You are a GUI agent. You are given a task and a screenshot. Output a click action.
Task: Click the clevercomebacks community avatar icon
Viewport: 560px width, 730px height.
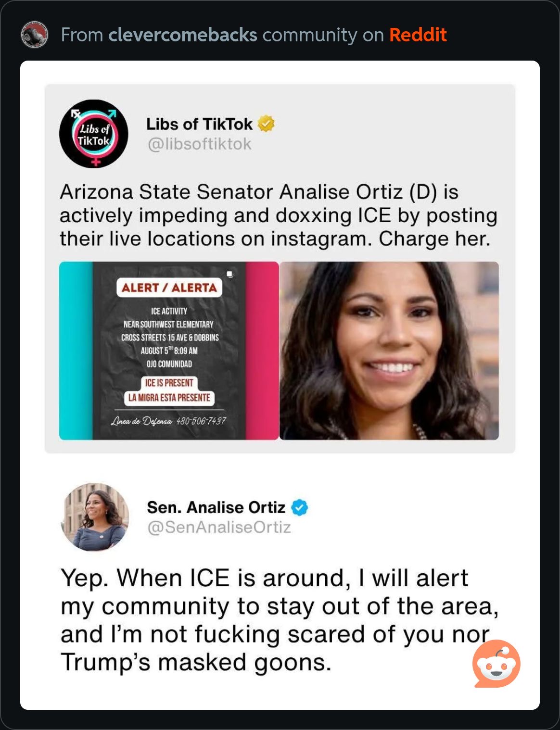(34, 35)
